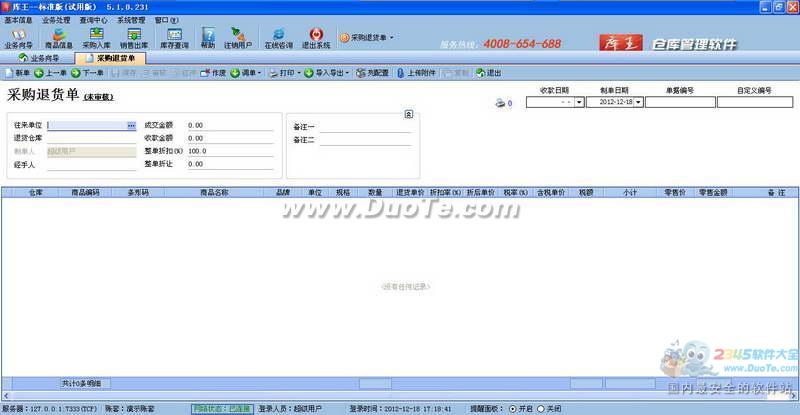Switch to the 业务向导 tab
The image size is (800, 415).
pyautogui.click(x=38, y=59)
